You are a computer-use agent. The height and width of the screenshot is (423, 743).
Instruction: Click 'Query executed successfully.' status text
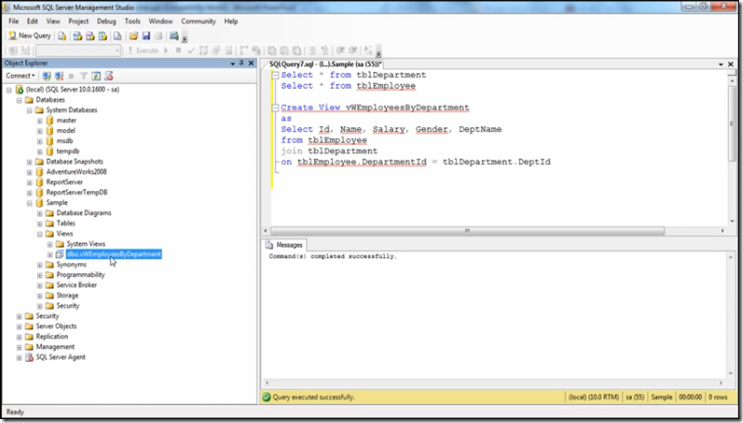tap(314, 397)
